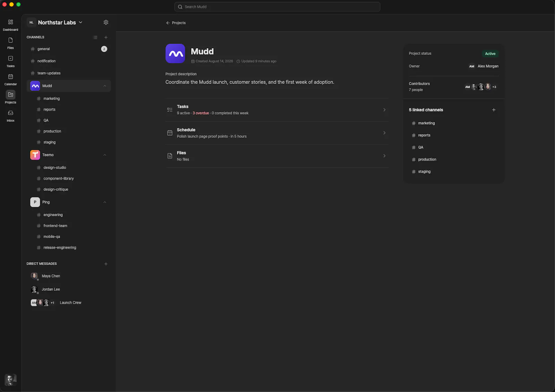
Task: Click contributors avatar stack
Action: pyautogui.click(x=480, y=87)
